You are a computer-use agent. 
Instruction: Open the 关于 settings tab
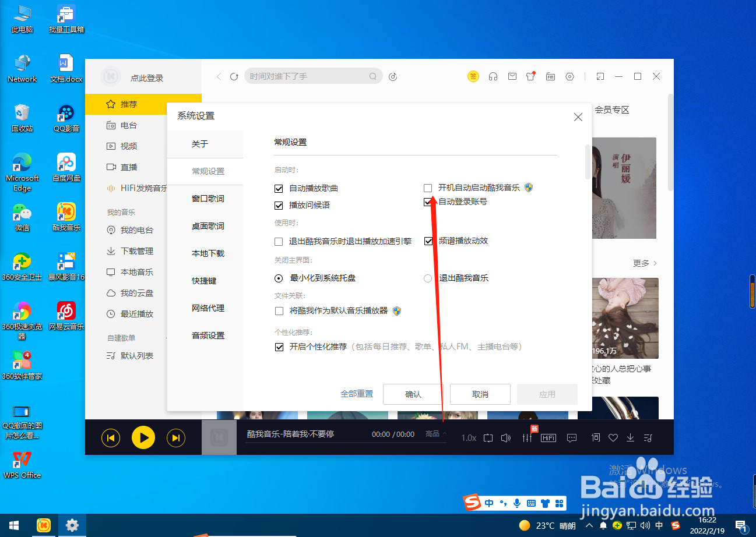tap(205, 144)
